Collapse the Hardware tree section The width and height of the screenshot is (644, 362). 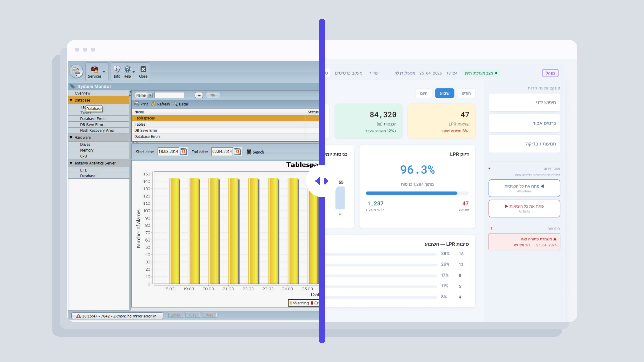[71, 137]
